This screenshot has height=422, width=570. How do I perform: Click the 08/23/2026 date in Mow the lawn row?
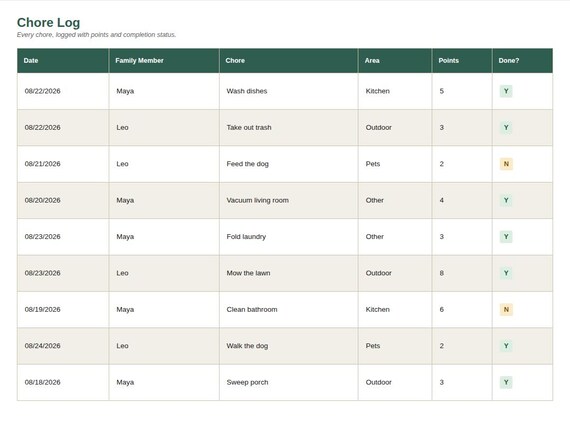click(x=43, y=273)
